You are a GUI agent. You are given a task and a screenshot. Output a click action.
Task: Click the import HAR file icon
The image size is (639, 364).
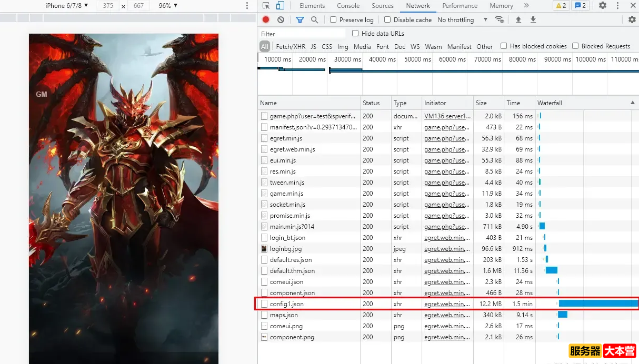[518, 20]
